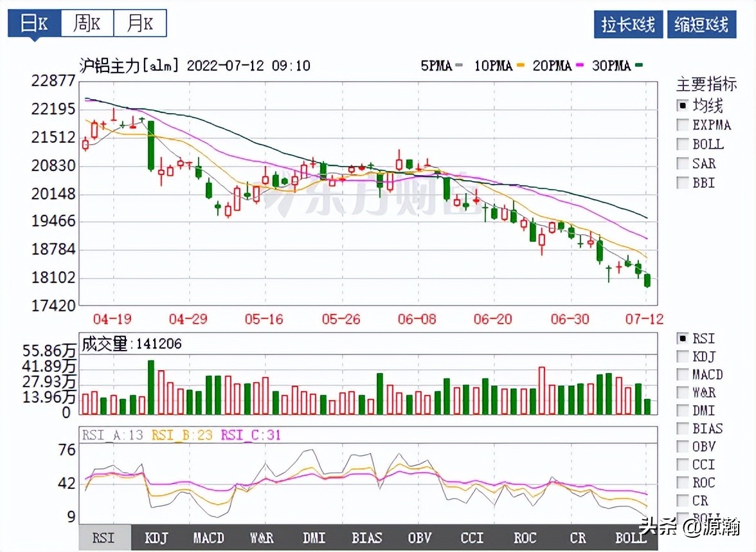Click the 55.86万 volume axis label

[x=49, y=351]
